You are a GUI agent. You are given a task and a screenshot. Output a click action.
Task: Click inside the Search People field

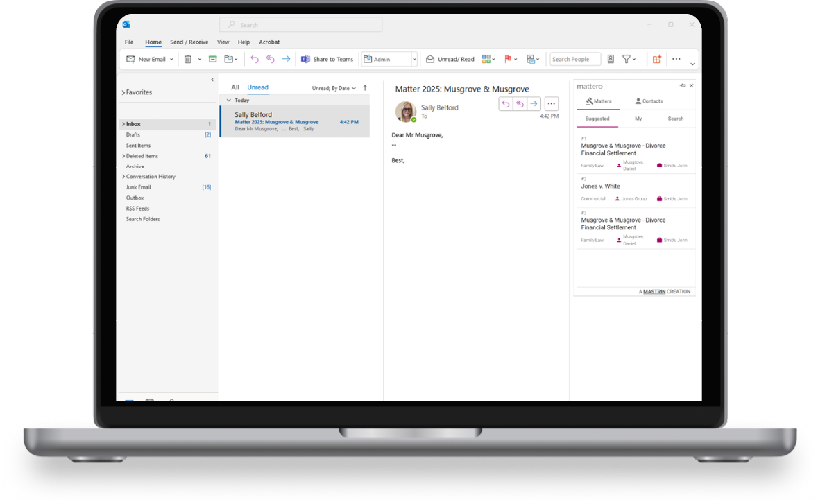(x=574, y=59)
